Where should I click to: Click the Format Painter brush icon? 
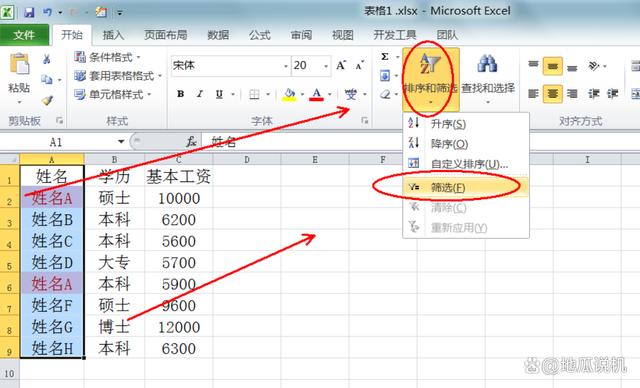click(x=47, y=100)
